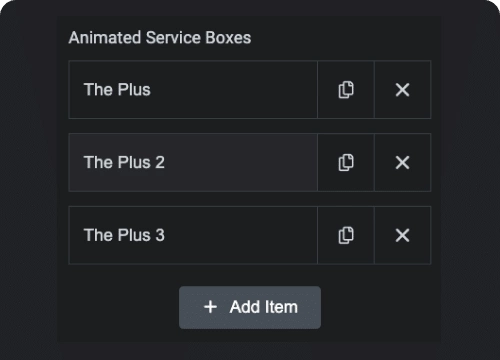
Task: Expand the "The Plus 2" repeater item
Action: (x=193, y=163)
